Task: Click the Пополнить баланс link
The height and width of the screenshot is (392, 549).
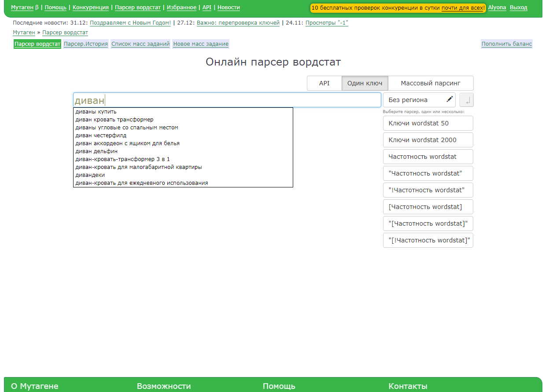Action: (506, 44)
